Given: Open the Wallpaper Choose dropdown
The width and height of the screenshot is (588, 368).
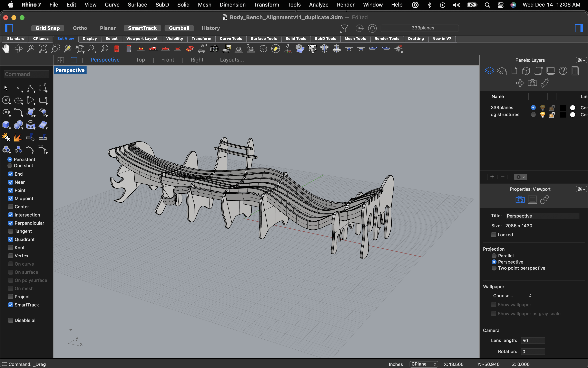Looking at the screenshot, I should coord(512,296).
